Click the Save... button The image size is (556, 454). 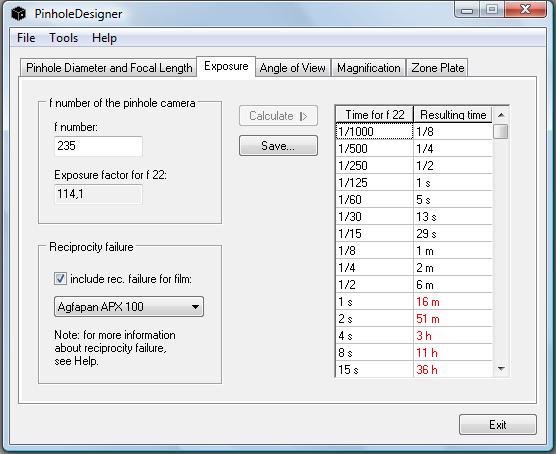[278, 146]
